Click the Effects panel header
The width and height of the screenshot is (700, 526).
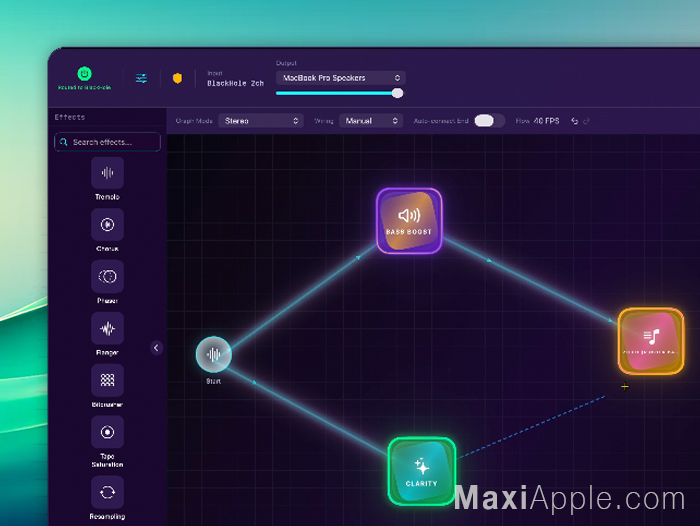click(70, 117)
